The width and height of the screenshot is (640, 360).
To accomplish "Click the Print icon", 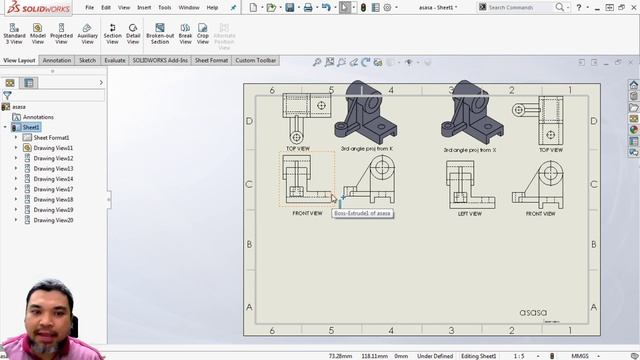I will pos(308,7).
